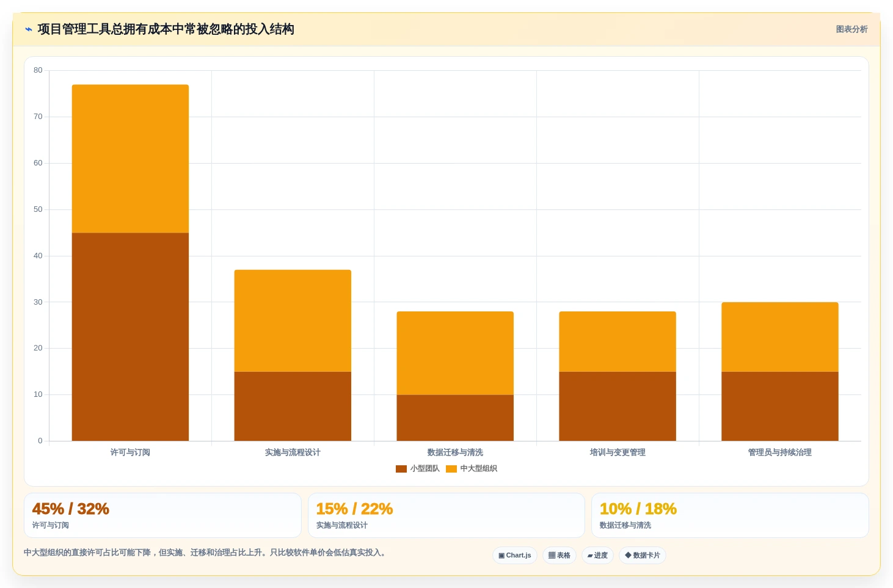This screenshot has height=588, width=893.
Task: Click the 小型团队 segment of 培训与变更管理 bar
Action: pyautogui.click(x=618, y=407)
